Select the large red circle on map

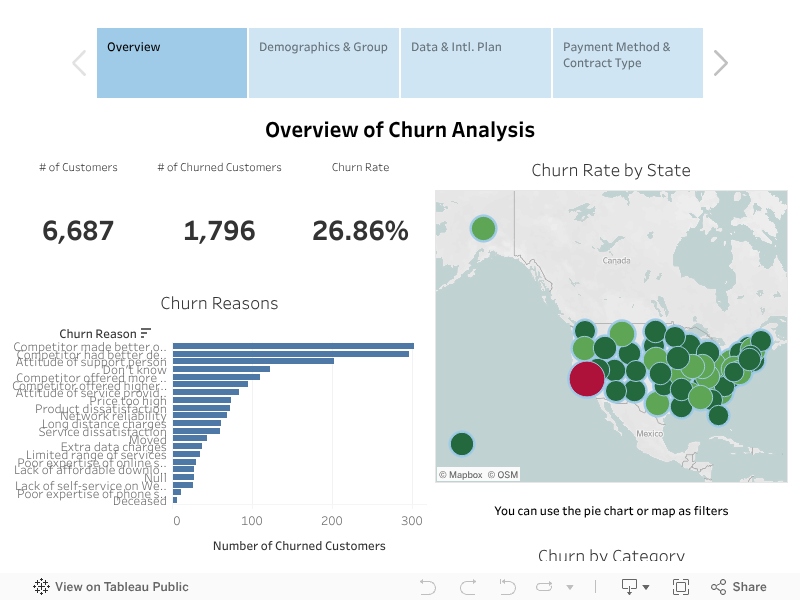587,379
